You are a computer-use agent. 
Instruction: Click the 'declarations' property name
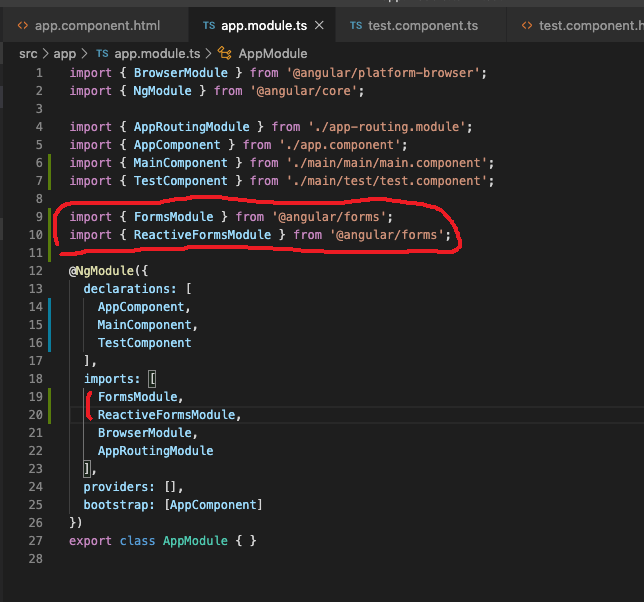pyautogui.click(x=127, y=289)
